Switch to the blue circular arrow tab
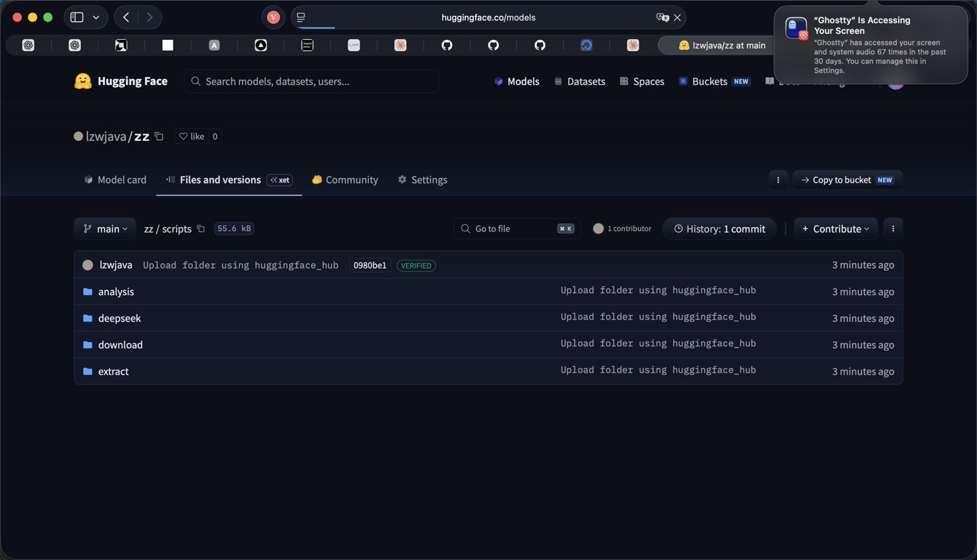 586,45
